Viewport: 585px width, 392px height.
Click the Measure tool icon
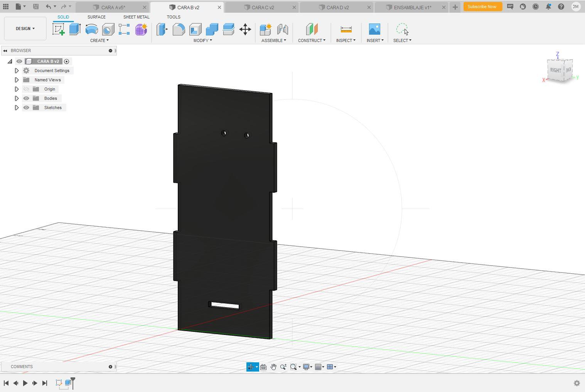point(346,29)
